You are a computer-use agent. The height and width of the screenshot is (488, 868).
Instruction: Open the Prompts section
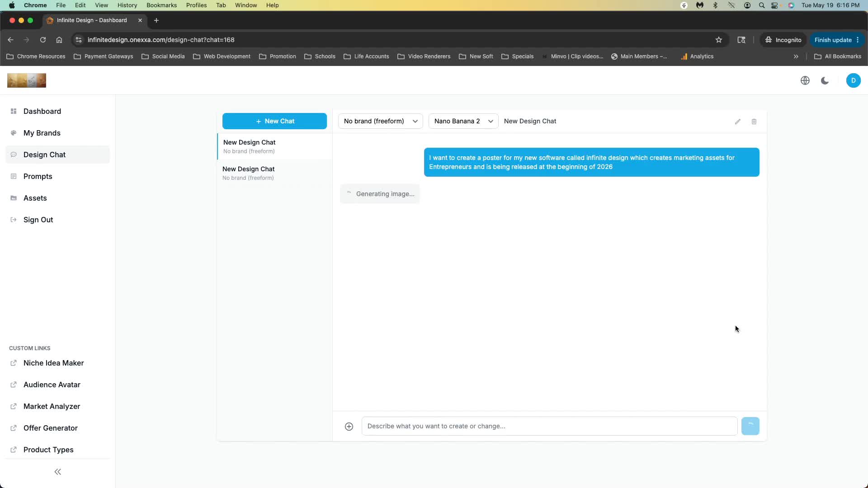[x=57, y=176]
